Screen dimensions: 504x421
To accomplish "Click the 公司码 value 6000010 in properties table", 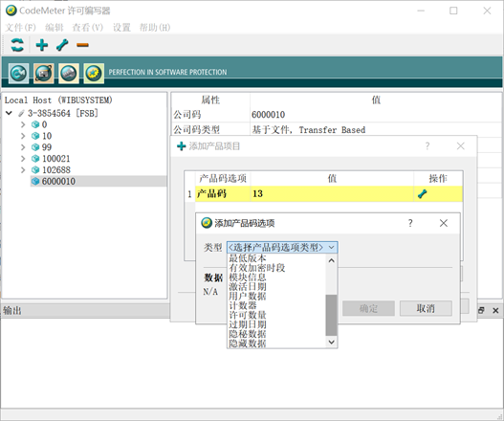I will 268,115.
